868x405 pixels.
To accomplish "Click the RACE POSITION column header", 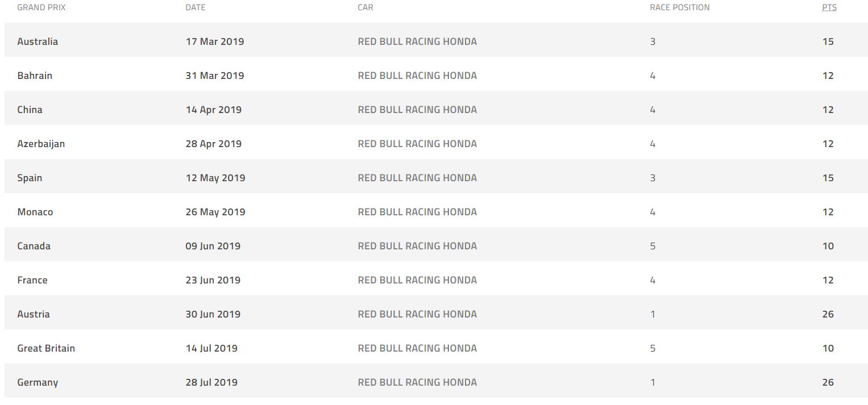I will click(679, 7).
